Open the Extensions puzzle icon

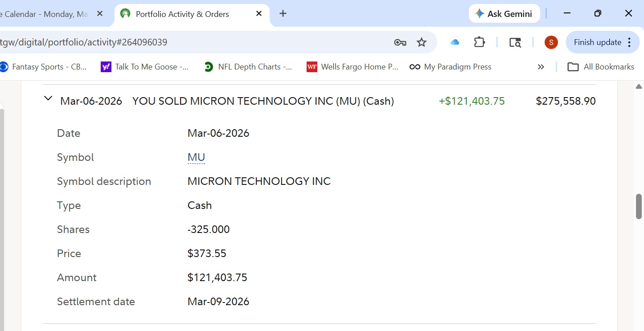(479, 42)
